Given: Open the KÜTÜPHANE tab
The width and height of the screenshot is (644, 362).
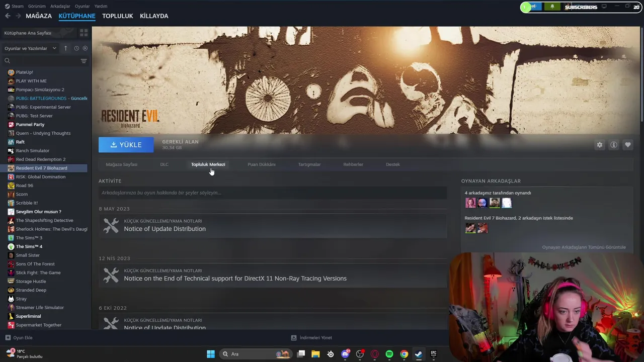Looking at the screenshot, I should pos(77,16).
